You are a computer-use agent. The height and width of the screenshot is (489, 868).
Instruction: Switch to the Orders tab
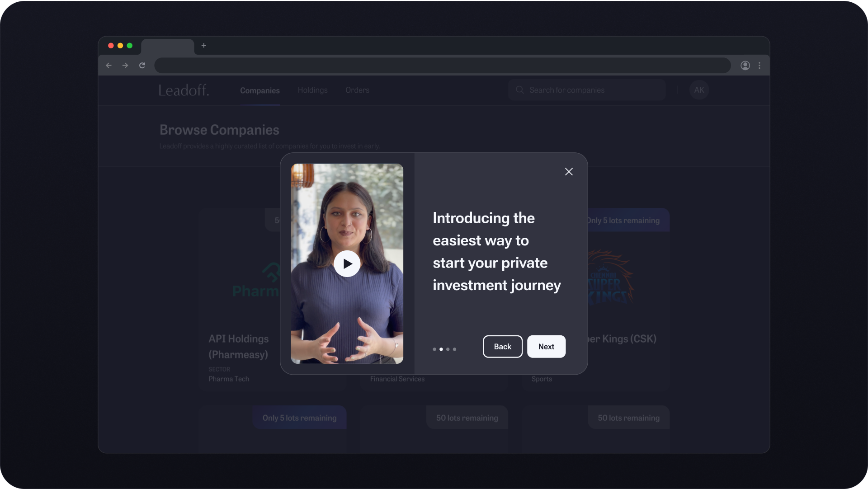(357, 90)
